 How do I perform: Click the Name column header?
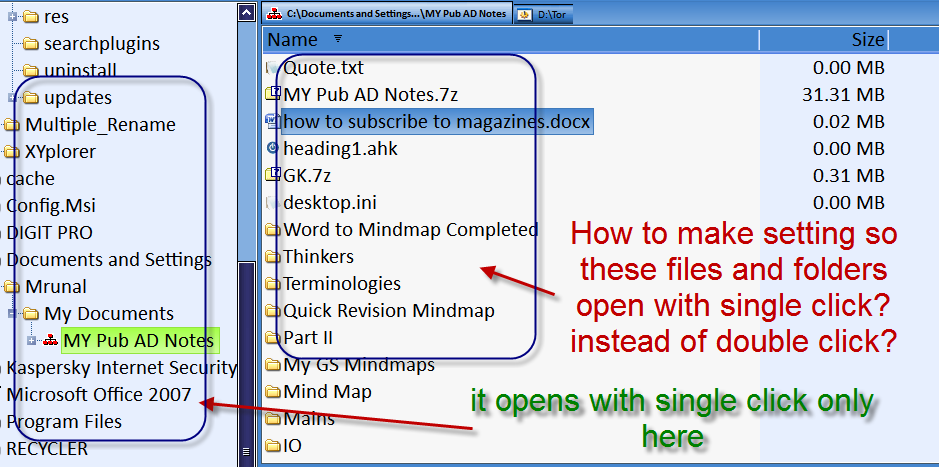point(294,40)
